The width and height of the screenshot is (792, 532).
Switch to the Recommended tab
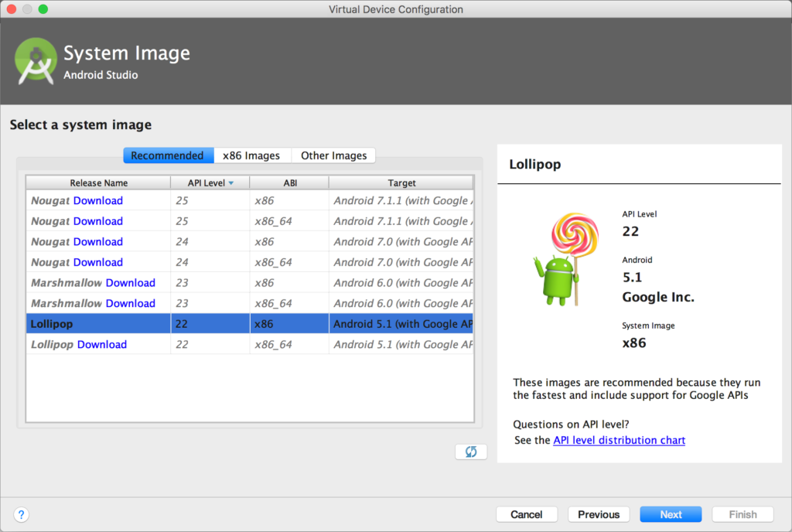tap(168, 155)
